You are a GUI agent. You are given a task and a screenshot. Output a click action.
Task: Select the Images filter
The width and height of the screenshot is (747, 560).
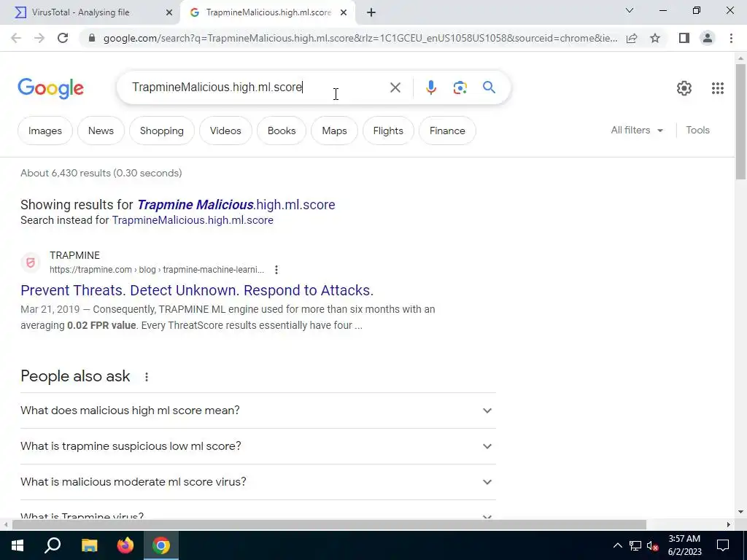(44, 131)
